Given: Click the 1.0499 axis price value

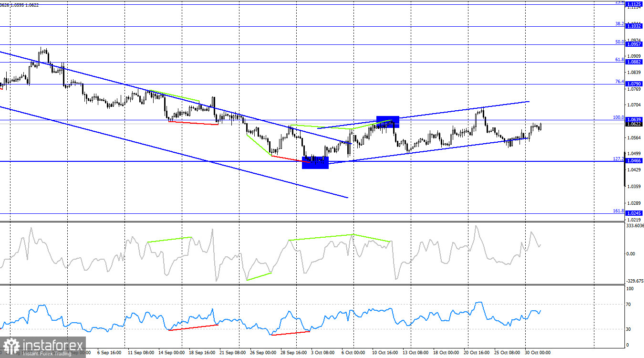Looking at the screenshot, I should 634,154.
